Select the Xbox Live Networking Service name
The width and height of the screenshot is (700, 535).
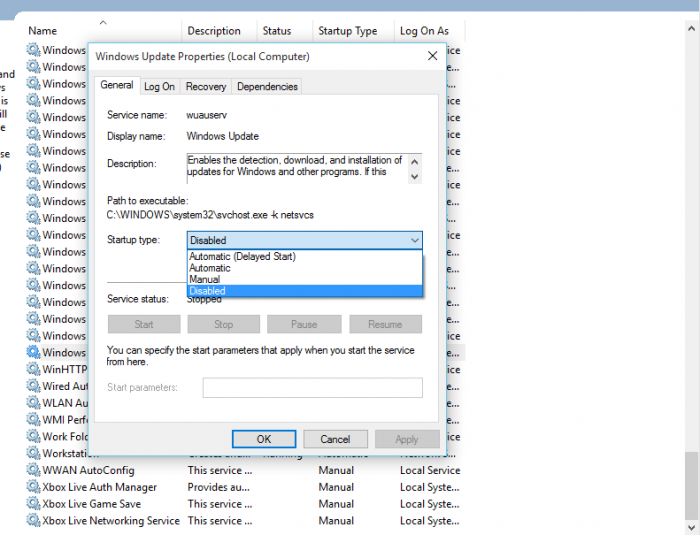click(111, 521)
